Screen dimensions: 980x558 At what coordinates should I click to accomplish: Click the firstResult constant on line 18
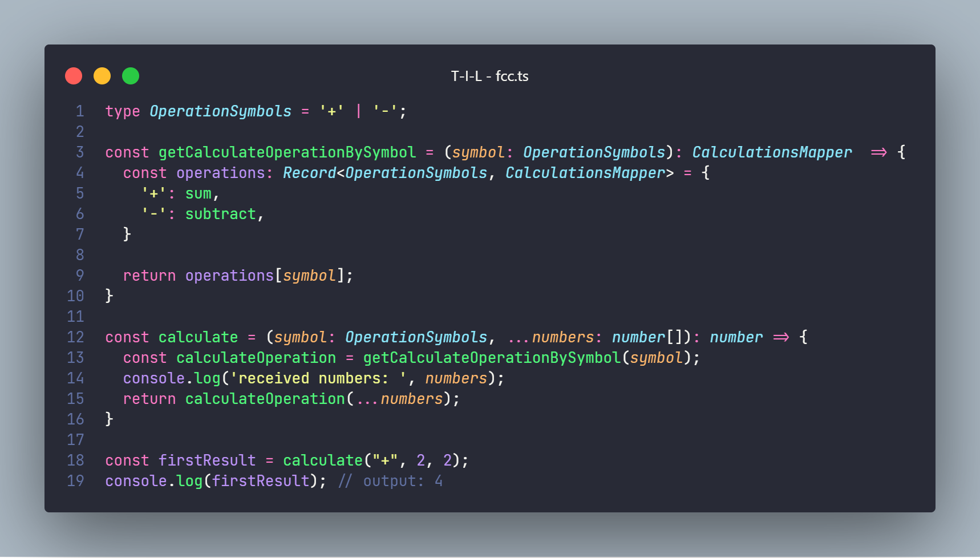click(x=207, y=460)
